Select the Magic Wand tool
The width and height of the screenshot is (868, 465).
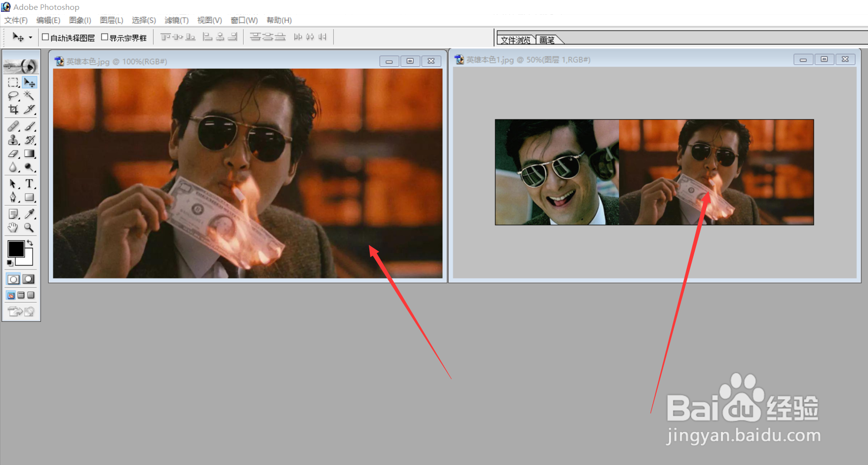(30, 96)
